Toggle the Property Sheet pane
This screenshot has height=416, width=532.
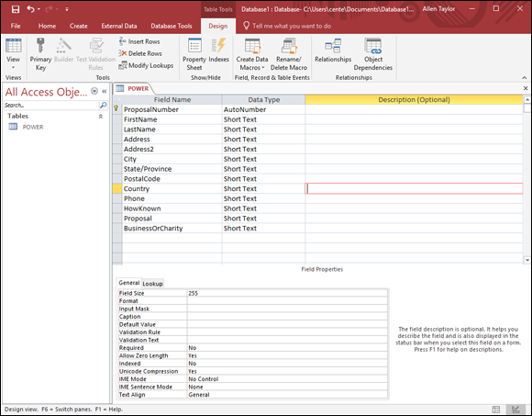pos(194,54)
